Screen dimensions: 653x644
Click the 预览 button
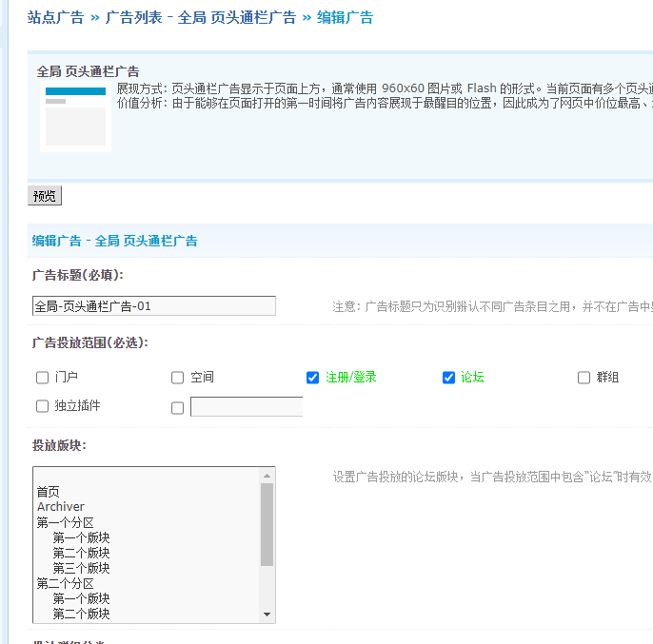pyautogui.click(x=45, y=196)
